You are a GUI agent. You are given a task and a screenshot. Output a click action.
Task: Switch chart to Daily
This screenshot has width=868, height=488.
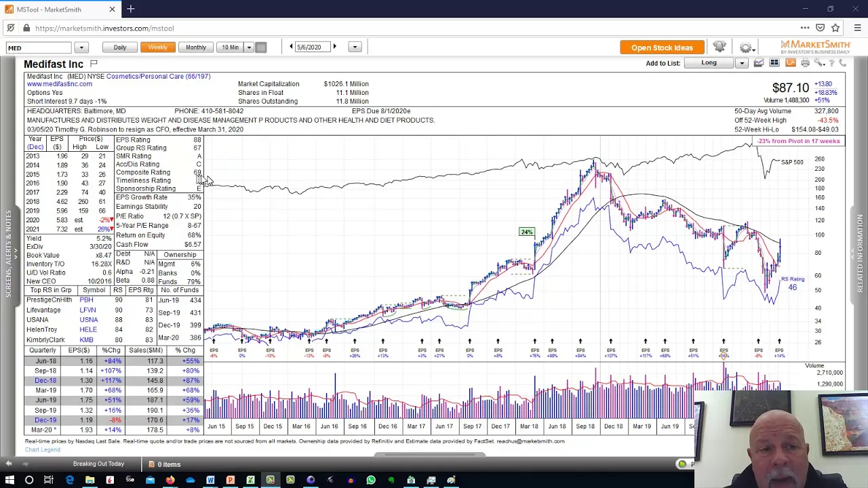(120, 47)
